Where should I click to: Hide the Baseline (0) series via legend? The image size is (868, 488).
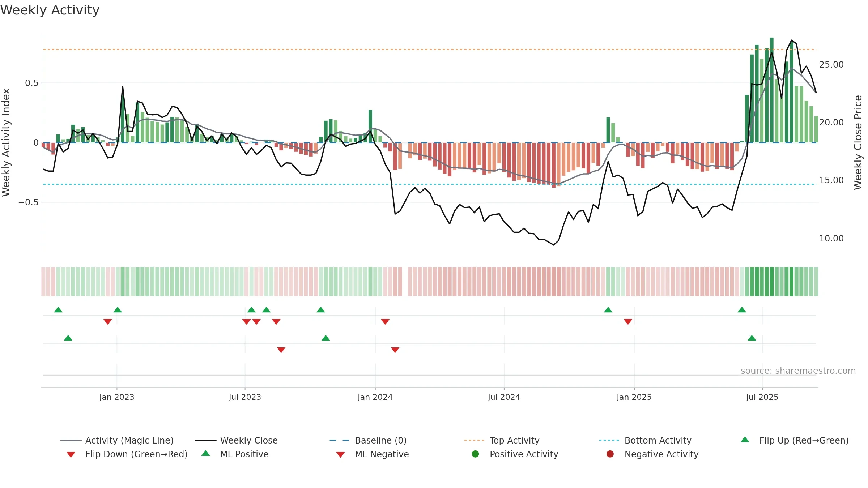point(368,440)
